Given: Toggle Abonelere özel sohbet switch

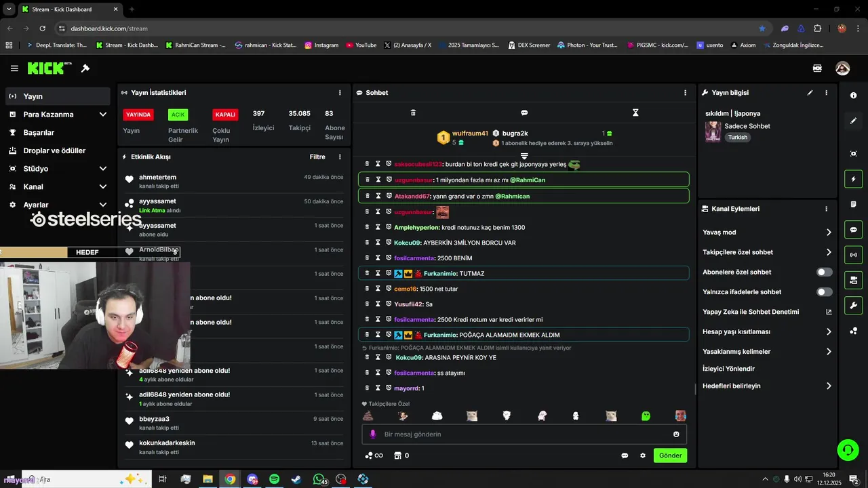Looking at the screenshot, I should point(824,272).
